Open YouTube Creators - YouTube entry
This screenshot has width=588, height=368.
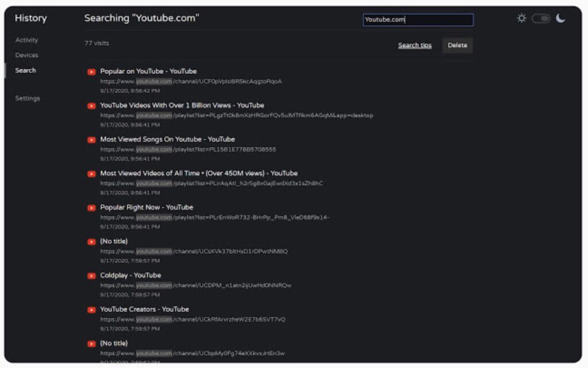[144, 309]
